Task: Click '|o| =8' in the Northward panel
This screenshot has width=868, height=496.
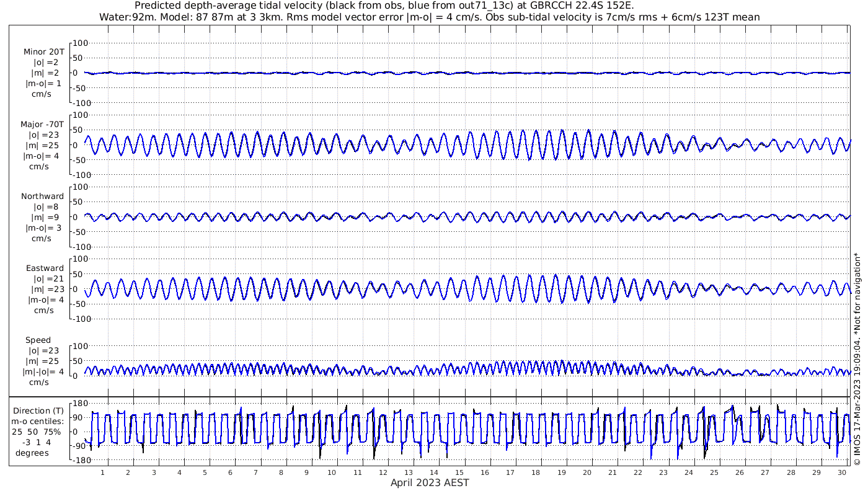Action: 46,207
